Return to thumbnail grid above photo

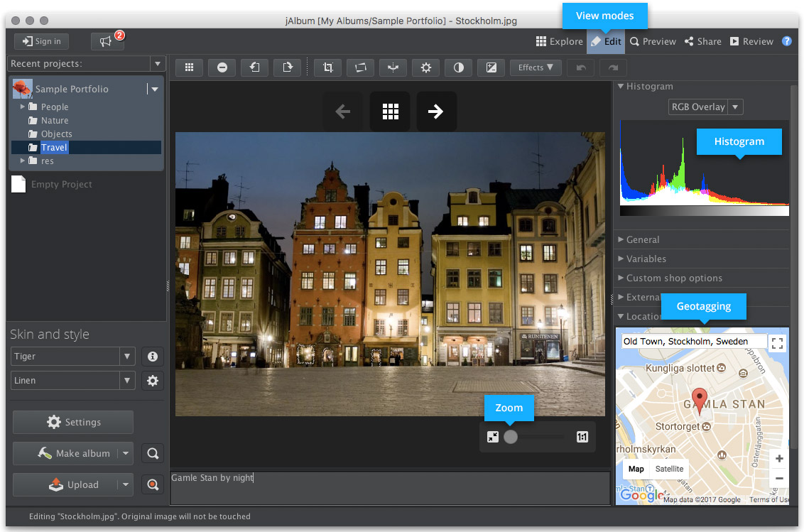click(390, 112)
